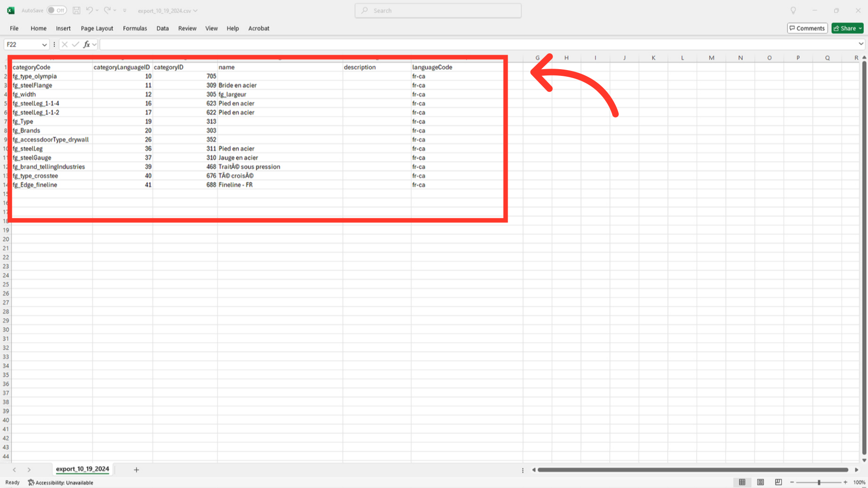Add a new sheet with plus icon
Viewport: 868px width, 488px height.
click(x=136, y=470)
